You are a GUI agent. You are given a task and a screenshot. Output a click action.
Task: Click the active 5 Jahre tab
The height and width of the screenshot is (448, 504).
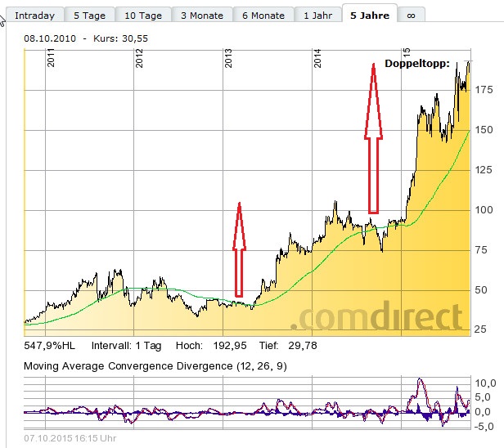tap(370, 16)
